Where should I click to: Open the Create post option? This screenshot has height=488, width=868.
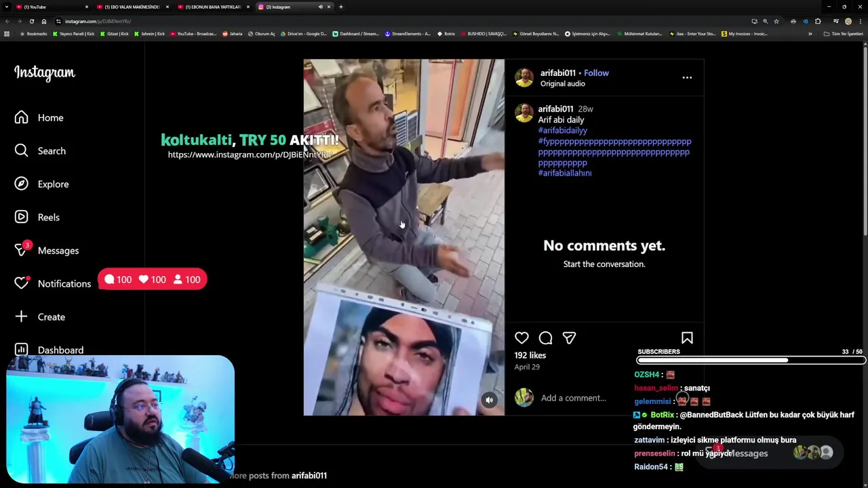(x=40, y=317)
